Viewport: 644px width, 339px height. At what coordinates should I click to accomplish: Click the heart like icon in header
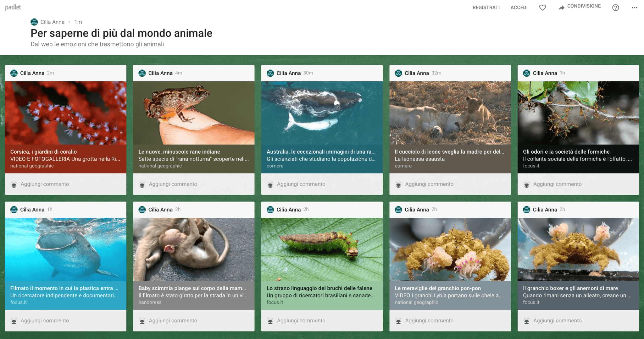542,8
